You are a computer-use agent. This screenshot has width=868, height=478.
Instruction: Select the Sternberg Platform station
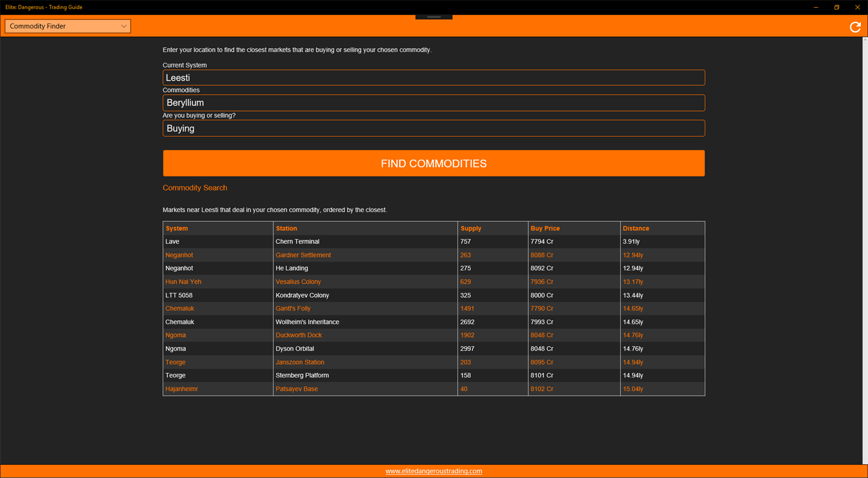click(x=303, y=376)
